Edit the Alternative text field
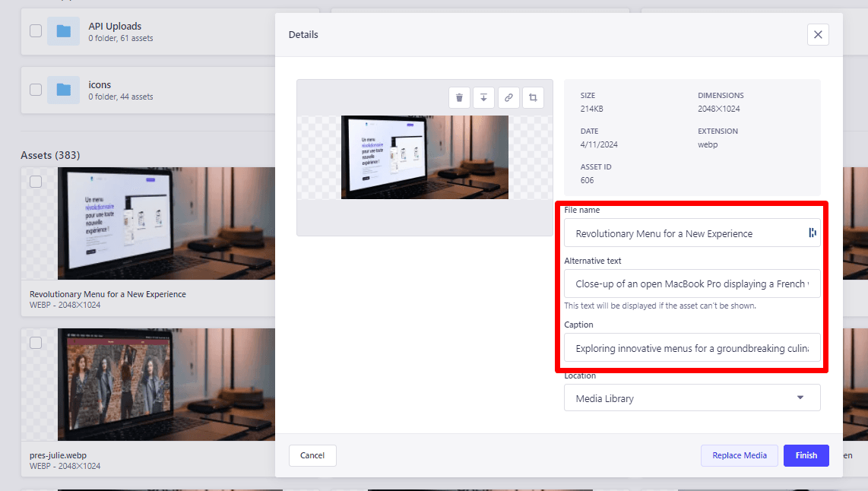 pyautogui.click(x=691, y=284)
